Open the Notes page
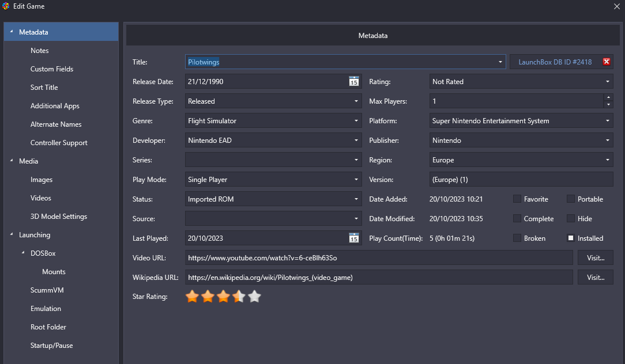Image resolution: width=625 pixels, height=364 pixels. point(39,51)
